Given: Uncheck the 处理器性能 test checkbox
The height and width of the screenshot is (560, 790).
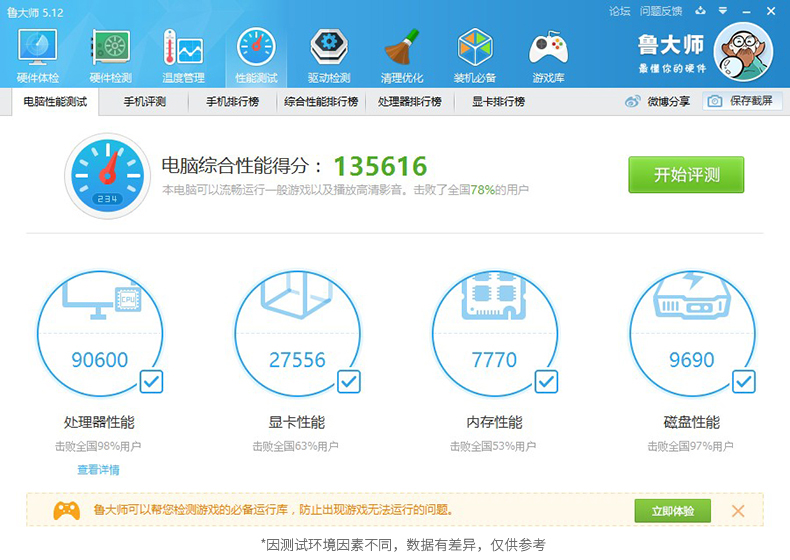Looking at the screenshot, I should [x=151, y=381].
